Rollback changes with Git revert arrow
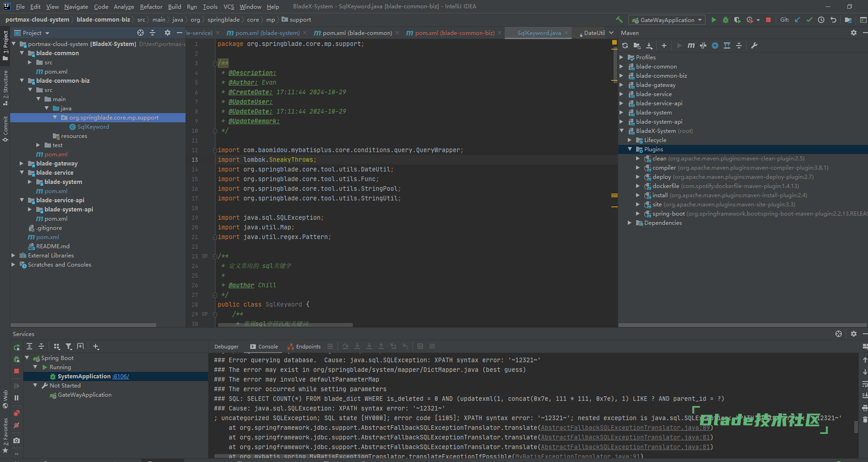The width and height of the screenshot is (868, 462). point(833,20)
